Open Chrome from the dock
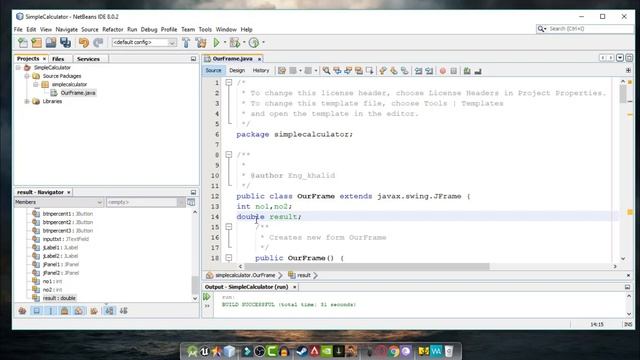The height and width of the screenshot is (360, 640). [393, 351]
